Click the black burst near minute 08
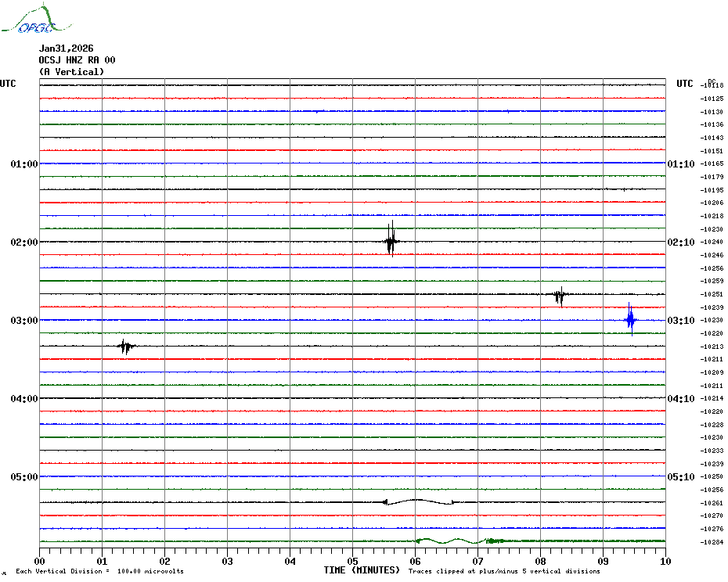This screenshot has height=582, width=728. coord(560,296)
